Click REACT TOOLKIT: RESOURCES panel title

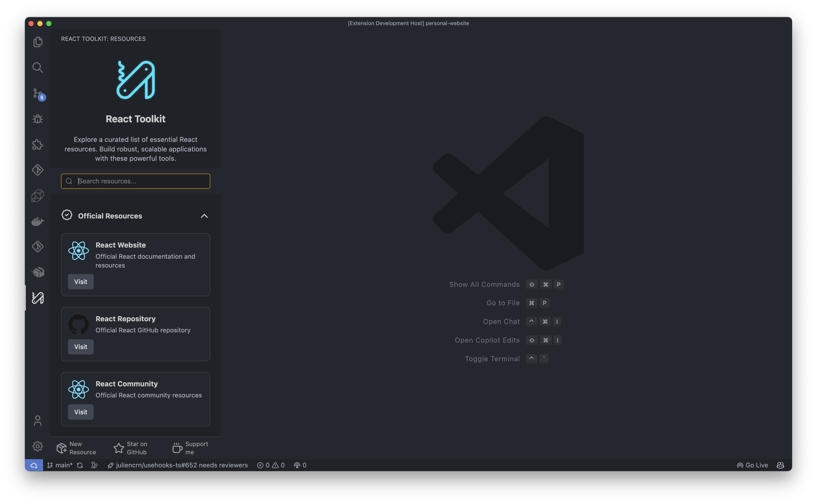[103, 39]
